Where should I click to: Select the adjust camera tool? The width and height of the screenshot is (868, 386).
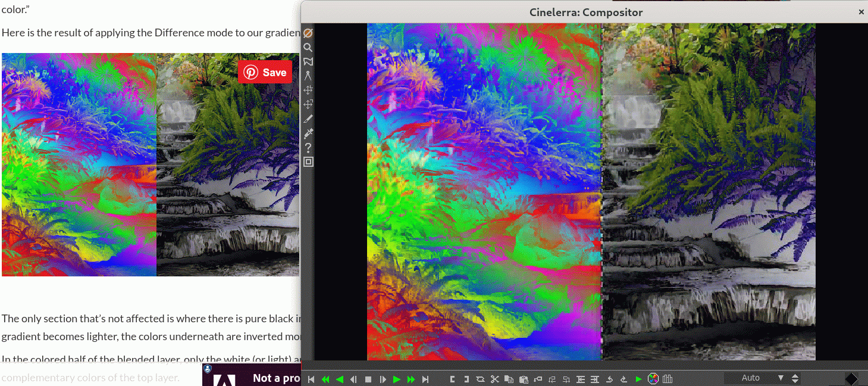pos(308,90)
